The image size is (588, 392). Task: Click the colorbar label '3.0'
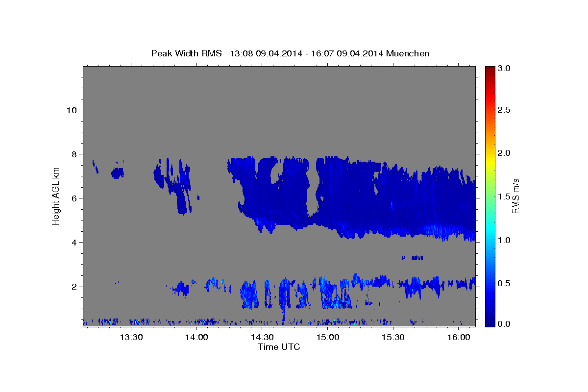coord(505,69)
